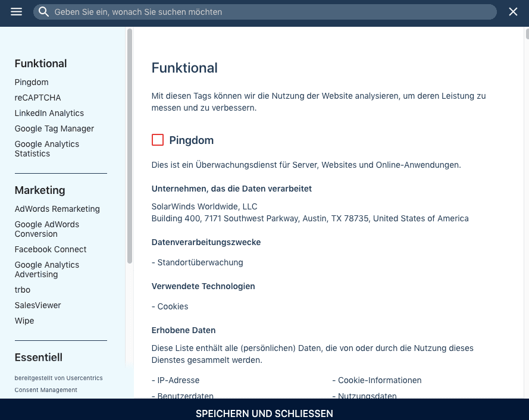Click Unternehmen, das die Daten verarbeitet heading

(231, 189)
